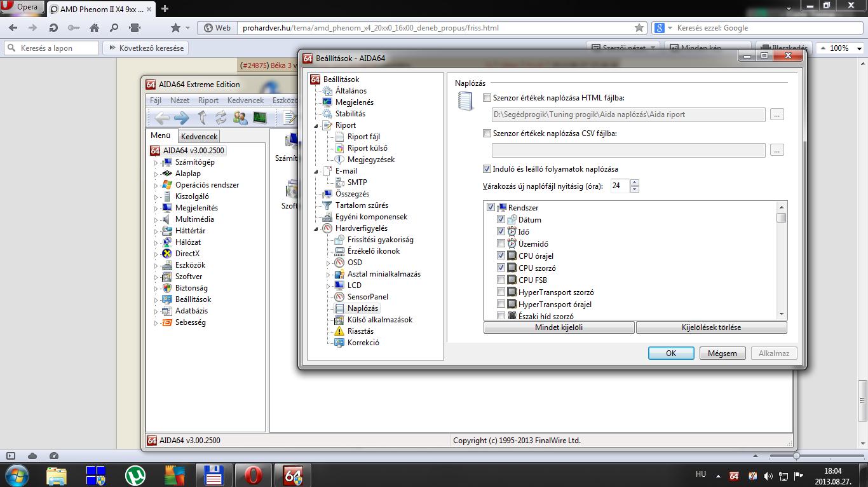Collapse the Riport node in settings tree

[316, 126]
